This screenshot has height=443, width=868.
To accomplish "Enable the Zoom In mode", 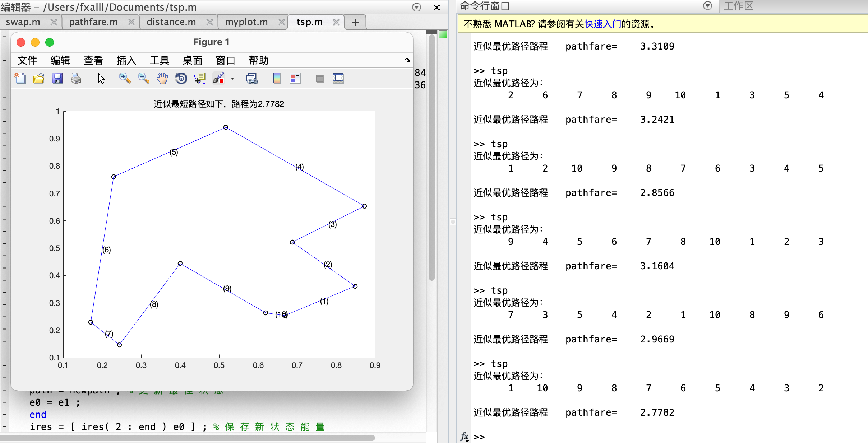I will click(x=125, y=78).
